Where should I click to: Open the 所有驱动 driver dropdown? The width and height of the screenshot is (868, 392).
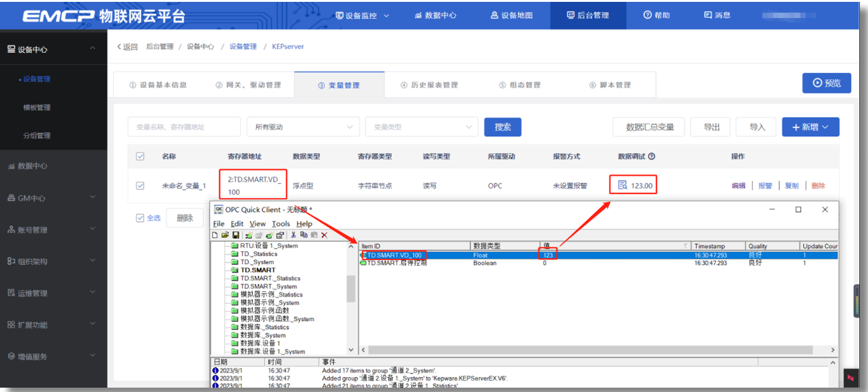303,127
